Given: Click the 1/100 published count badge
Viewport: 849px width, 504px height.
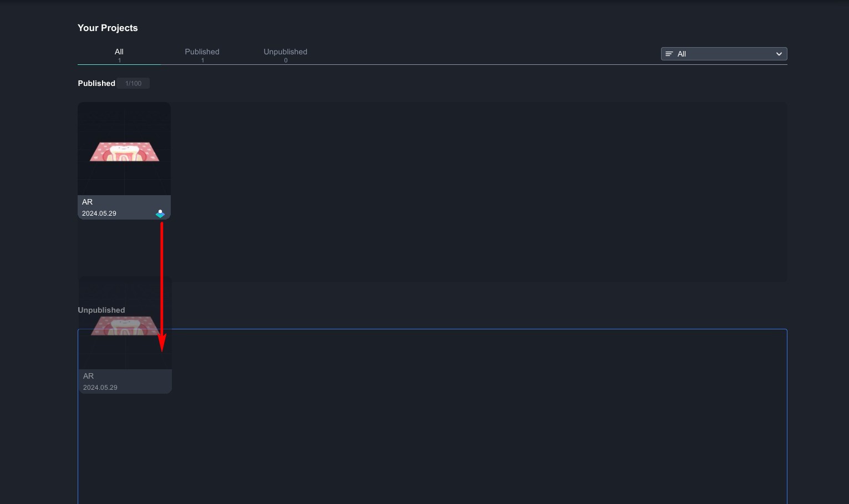Looking at the screenshot, I should (x=133, y=84).
